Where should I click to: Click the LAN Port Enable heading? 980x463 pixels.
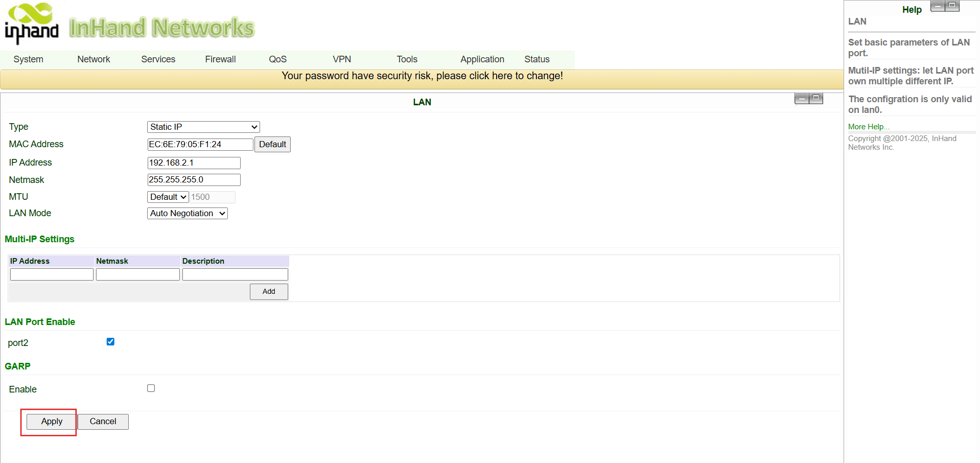click(40, 322)
